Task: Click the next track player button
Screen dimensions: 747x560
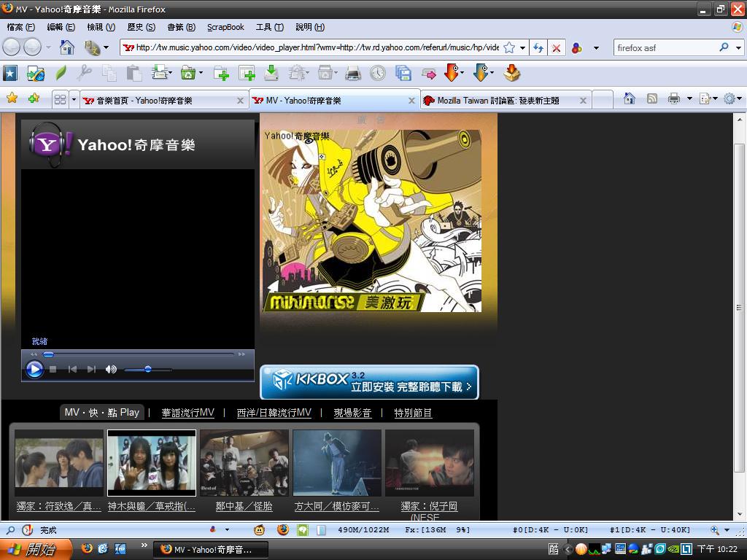Action: click(91, 370)
